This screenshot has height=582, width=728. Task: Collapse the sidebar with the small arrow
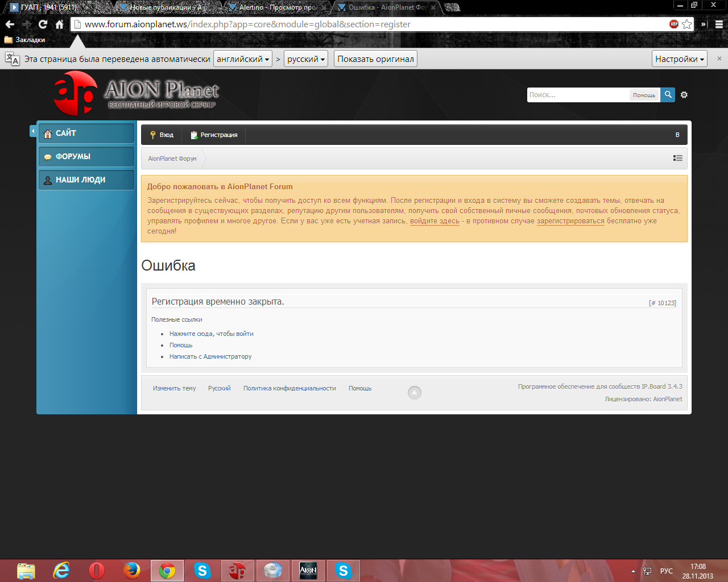(x=33, y=131)
